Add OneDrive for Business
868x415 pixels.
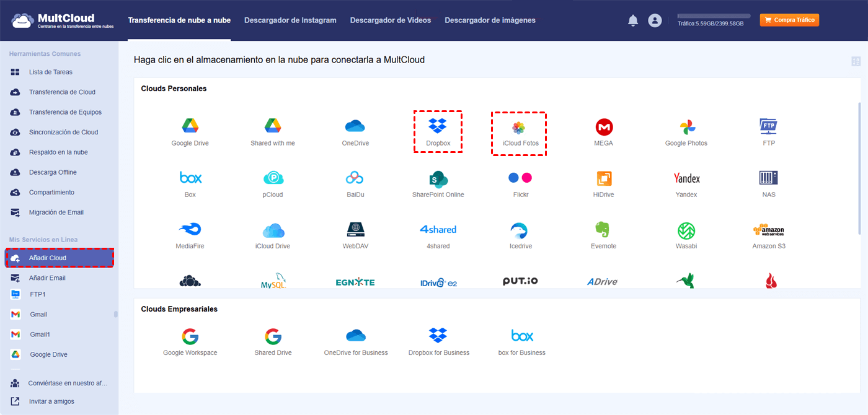[x=356, y=336]
